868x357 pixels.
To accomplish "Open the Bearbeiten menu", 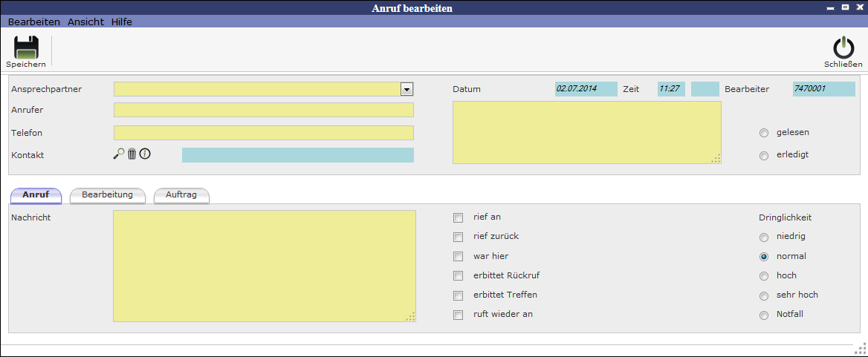I will click(x=34, y=22).
